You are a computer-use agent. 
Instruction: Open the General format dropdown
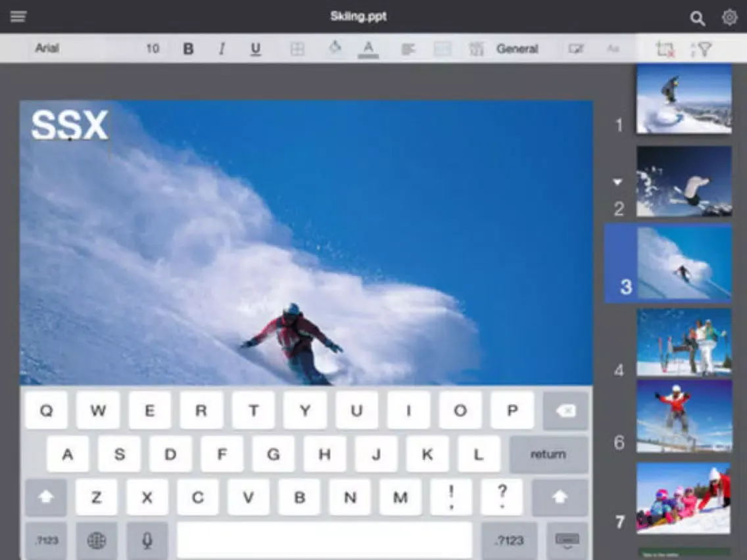coord(517,49)
